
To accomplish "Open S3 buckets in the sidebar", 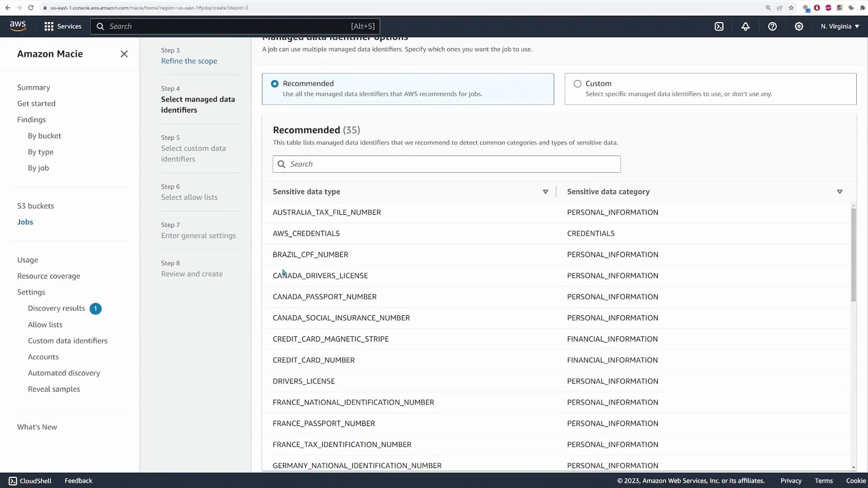I will (35, 206).
